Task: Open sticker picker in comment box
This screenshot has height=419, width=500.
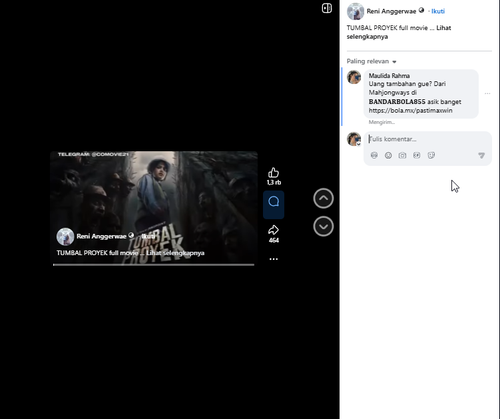Action: point(431,155)
